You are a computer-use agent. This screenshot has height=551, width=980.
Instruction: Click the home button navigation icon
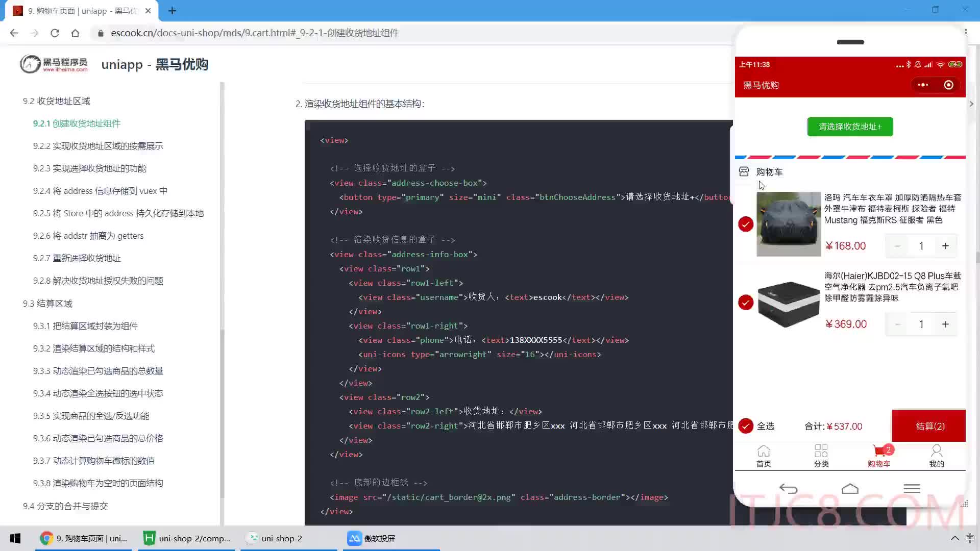(x=764, y=451)
